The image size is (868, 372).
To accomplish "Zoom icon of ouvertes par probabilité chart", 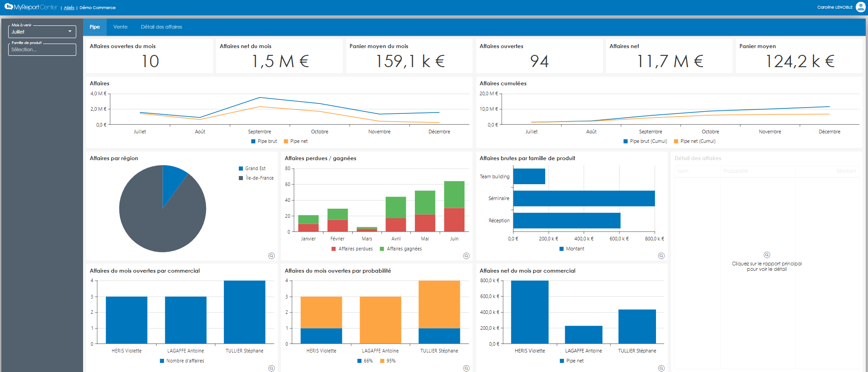I will [466, 368].
